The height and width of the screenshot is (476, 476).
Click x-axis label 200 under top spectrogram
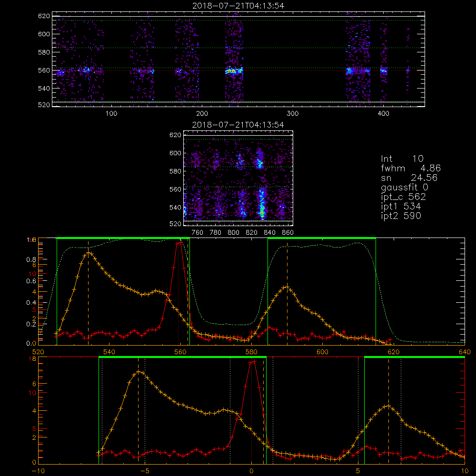pos(202,113)
